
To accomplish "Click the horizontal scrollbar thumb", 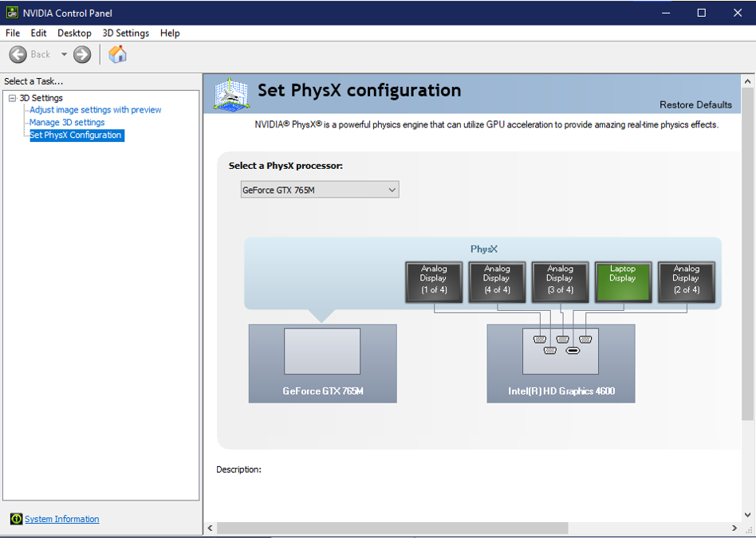I will coord(392,528).
